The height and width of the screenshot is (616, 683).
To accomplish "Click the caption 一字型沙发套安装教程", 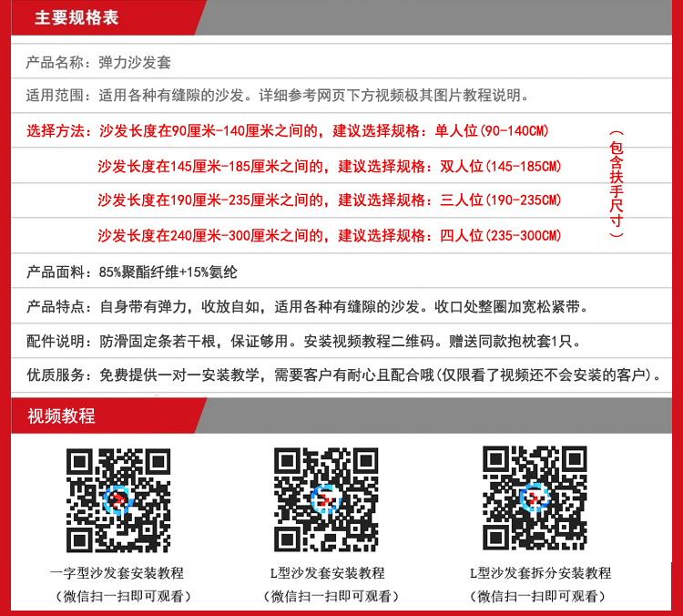I will pyautogui.click(x=117, y=573).
